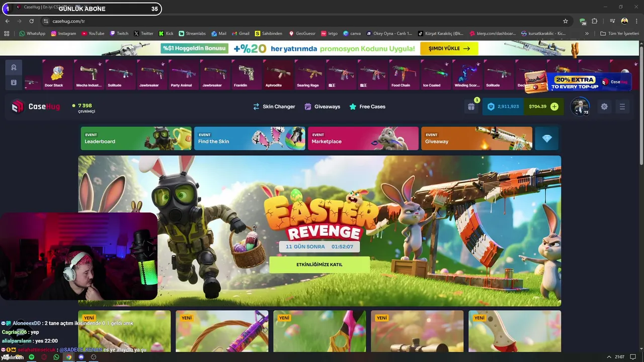Open the gift box rewards icon
The width and height of the screenshot is (644, 362).
tap(471, 107)
